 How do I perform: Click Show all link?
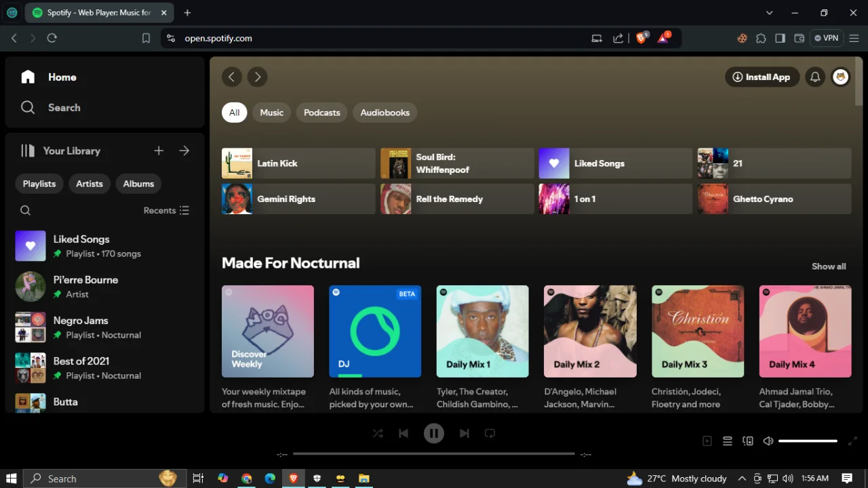tap(829, 266)
